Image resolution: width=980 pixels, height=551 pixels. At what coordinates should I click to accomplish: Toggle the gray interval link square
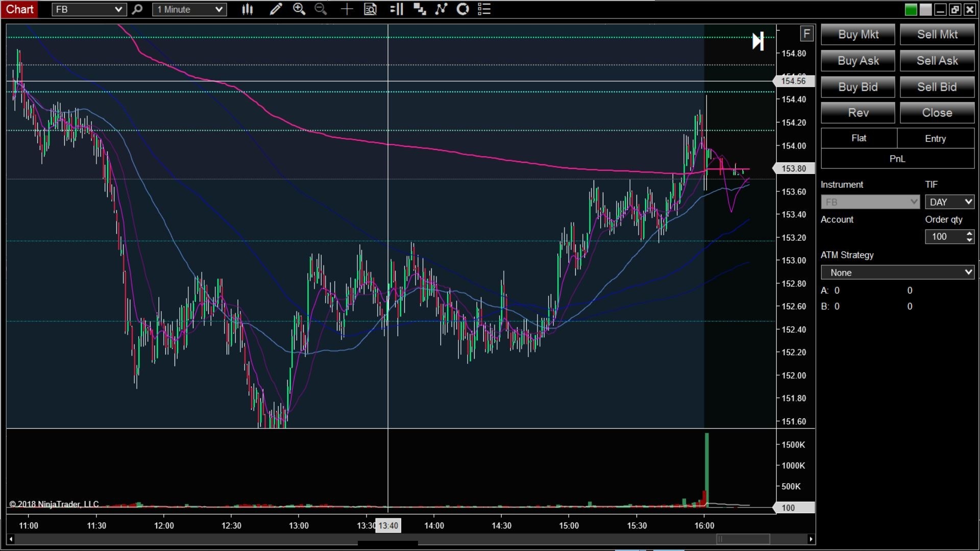pos(925,9)
